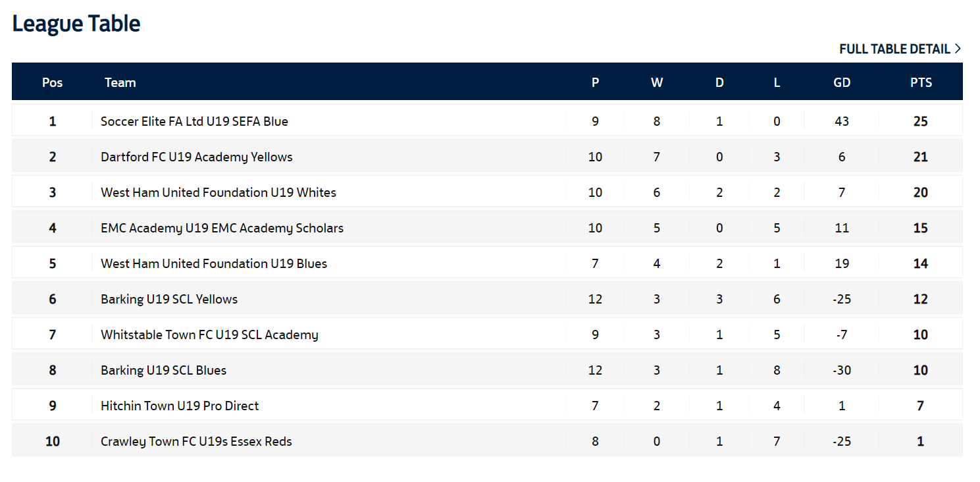Open EMC Academy U19 EMC Academy Scholars

(x=222, y=228)
